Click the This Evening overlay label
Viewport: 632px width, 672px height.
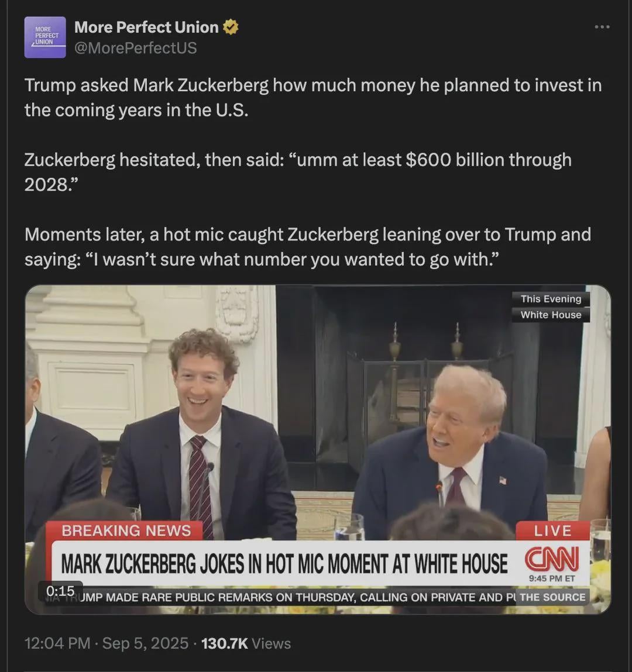[x=551, y=299]
